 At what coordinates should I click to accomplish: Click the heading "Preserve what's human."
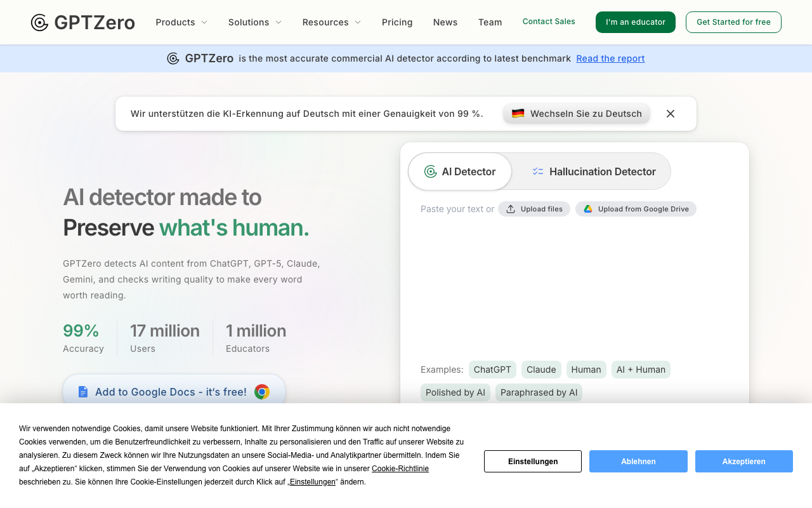[186, 227]
